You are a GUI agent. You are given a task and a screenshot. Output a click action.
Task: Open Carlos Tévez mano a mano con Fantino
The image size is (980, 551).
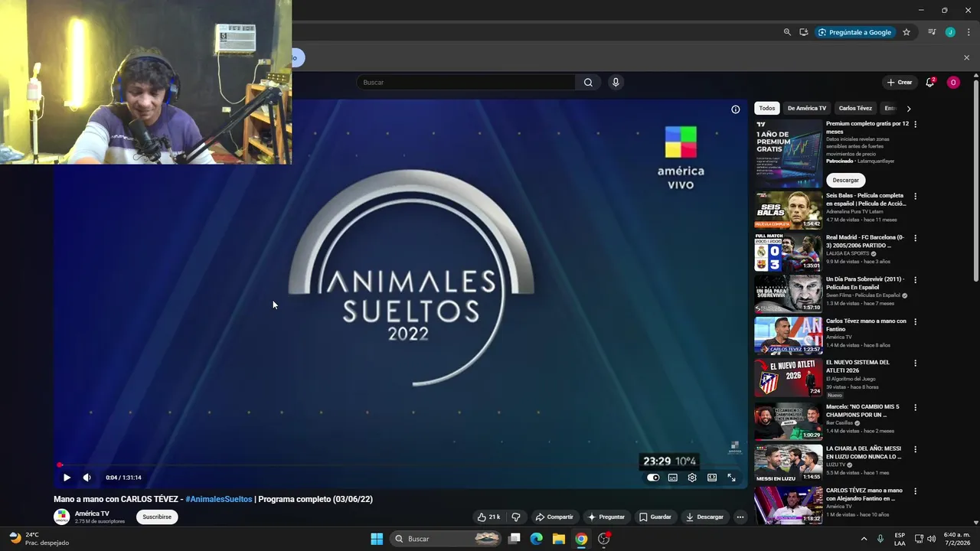(x=866, y=325)
